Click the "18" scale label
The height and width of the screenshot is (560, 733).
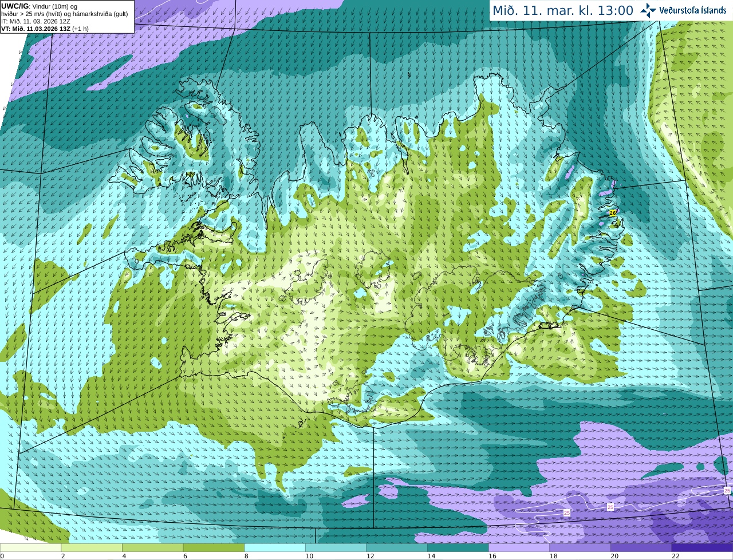[x=553, y=556]
